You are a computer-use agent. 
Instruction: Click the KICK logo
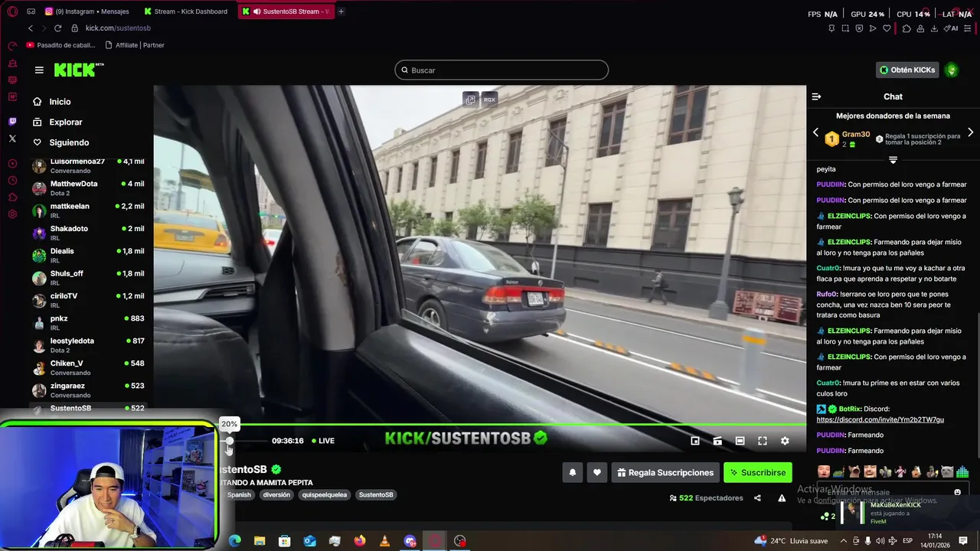tap(78, 70)
